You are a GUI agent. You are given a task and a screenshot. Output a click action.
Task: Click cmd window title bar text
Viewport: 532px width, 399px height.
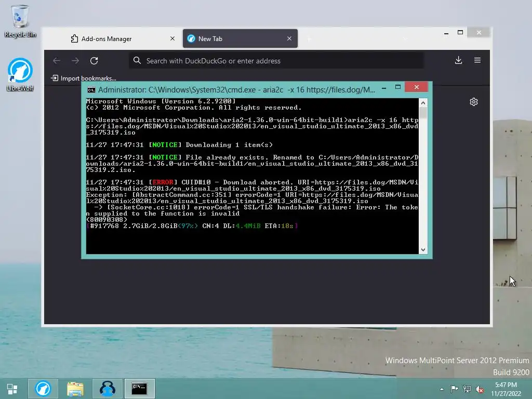[x=236, y=90]
